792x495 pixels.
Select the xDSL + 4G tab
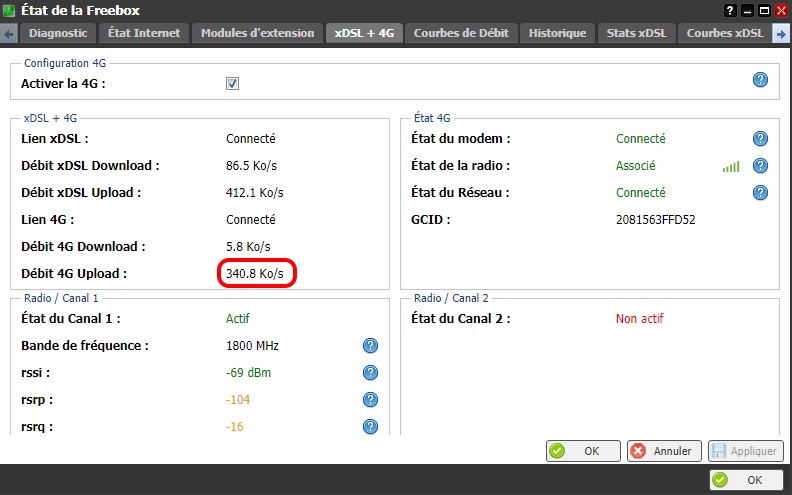point(364,33)
